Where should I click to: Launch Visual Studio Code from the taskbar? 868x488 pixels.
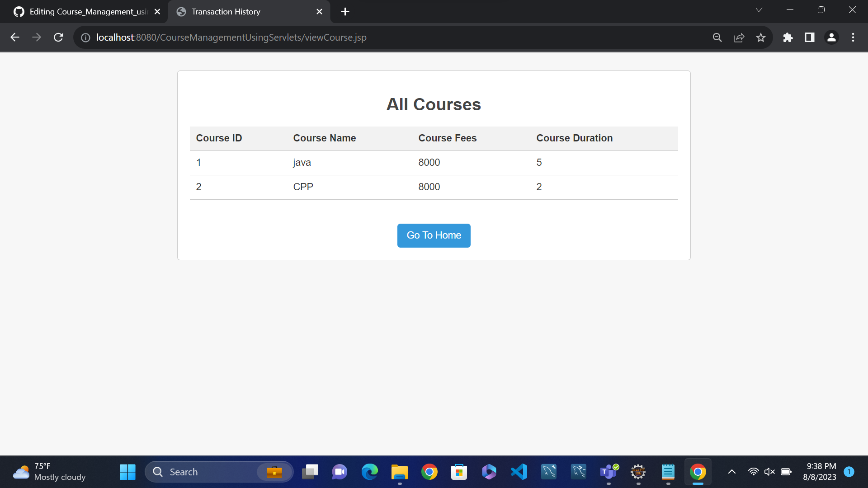point(519,472)
